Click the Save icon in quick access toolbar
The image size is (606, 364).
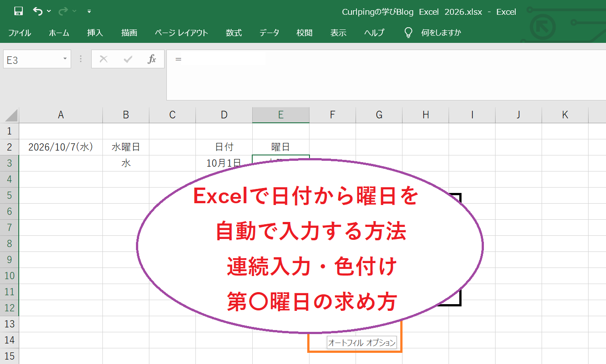18,11
